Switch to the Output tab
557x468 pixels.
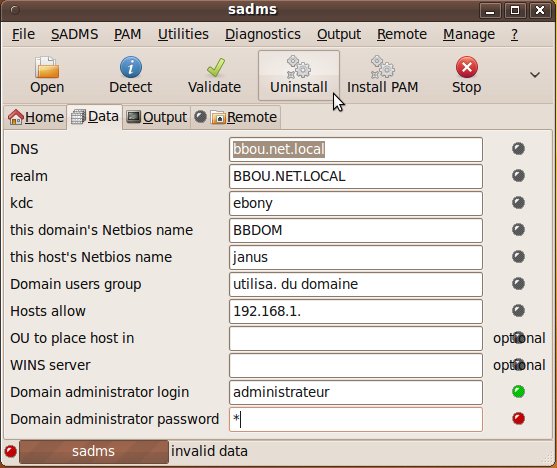click(x=157, y=117)
